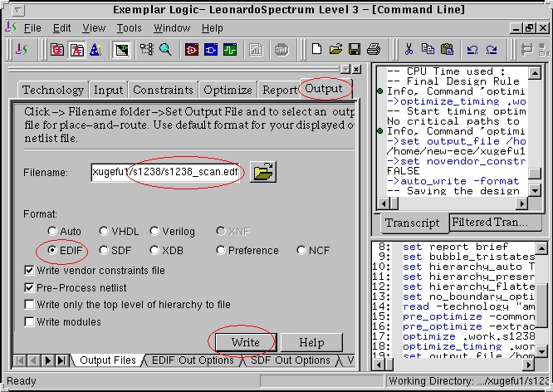Image resolution: width=553 pixels, height=392 pixels.
Task: Uncheck Write vendor constraints file
Action: click(29, 271)
